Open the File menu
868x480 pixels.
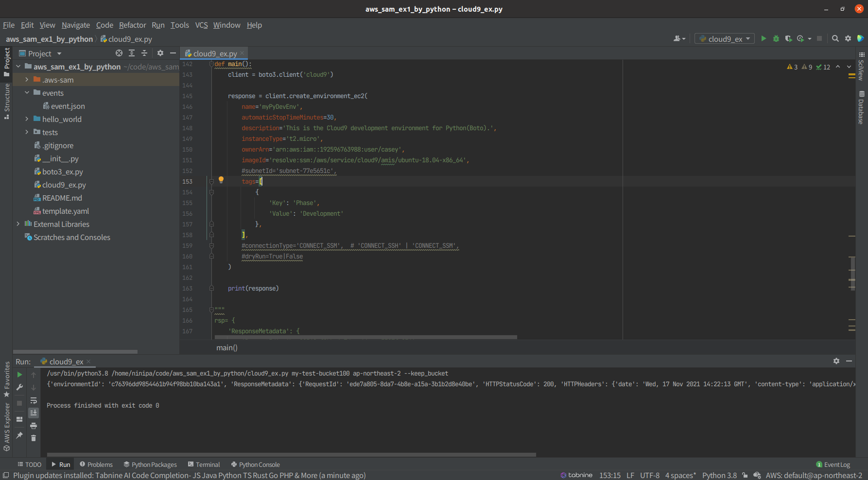pos(9,25)
